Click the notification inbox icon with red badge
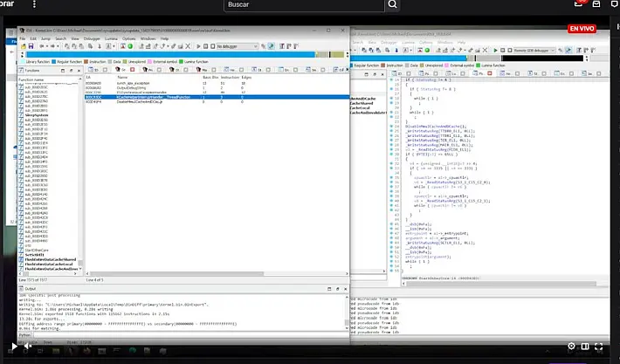This screenshot has height=364, width=620. pyautogui.click(x=578, y=3)
